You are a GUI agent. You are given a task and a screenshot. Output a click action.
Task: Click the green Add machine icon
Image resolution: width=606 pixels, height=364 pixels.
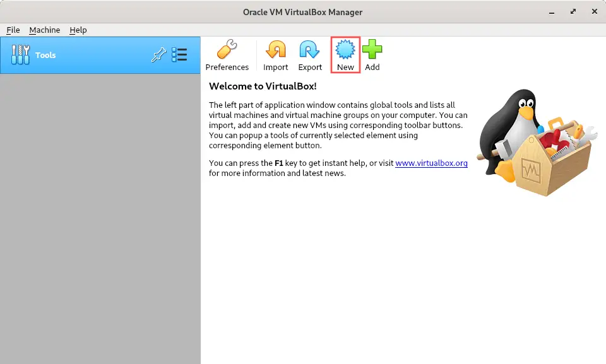372,56
